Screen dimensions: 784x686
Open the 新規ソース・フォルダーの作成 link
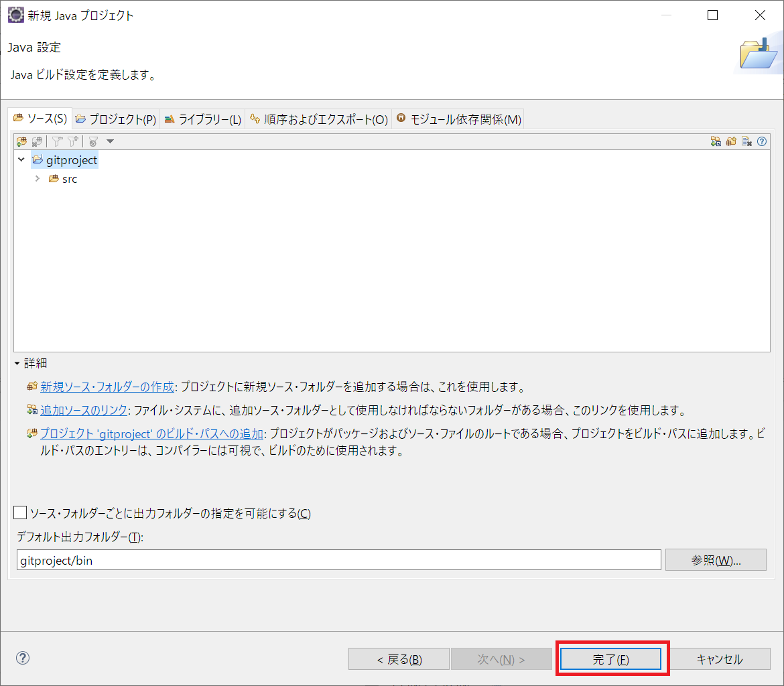(107, 387)
